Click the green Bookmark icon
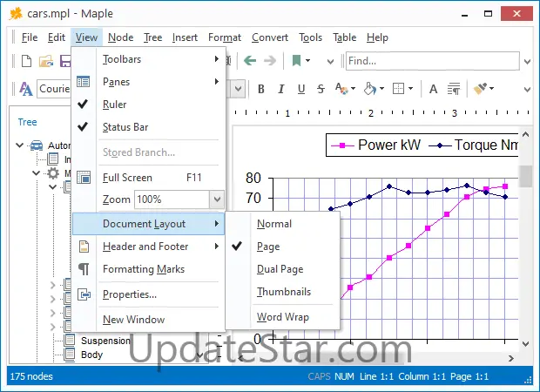This screenshot has height=392, width=540. click(296, 61)
